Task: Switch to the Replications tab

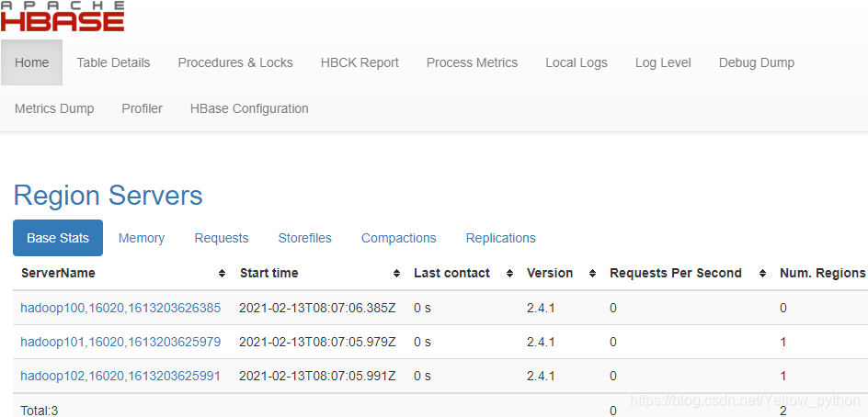Action: point(501,238)
